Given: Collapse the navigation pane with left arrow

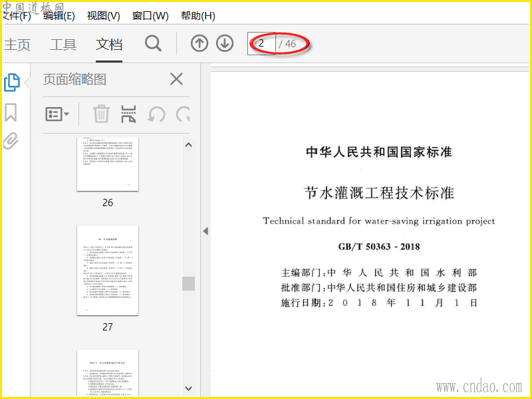Looking at the screenshot, I should point(205,231).
